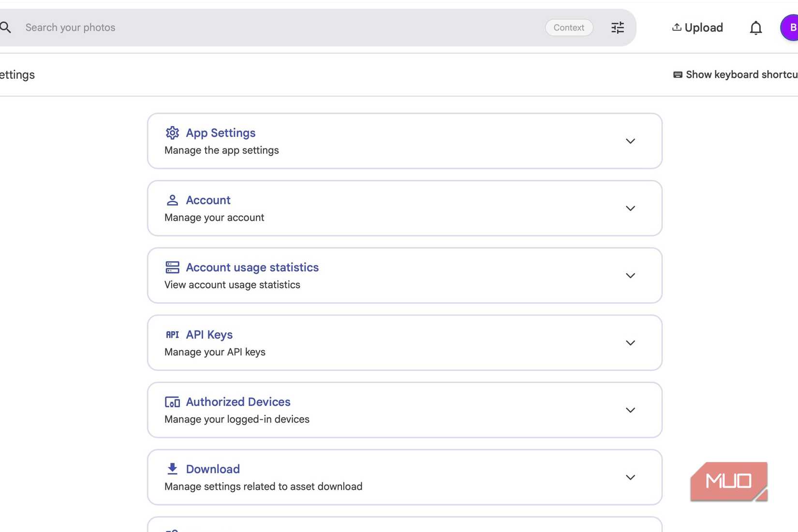
Task: Open the Download heading
Action: click(213, 469)
